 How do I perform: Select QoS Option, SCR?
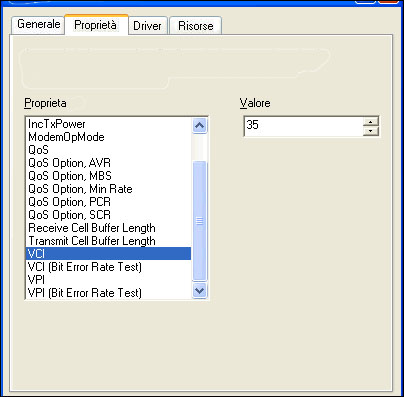108,215
